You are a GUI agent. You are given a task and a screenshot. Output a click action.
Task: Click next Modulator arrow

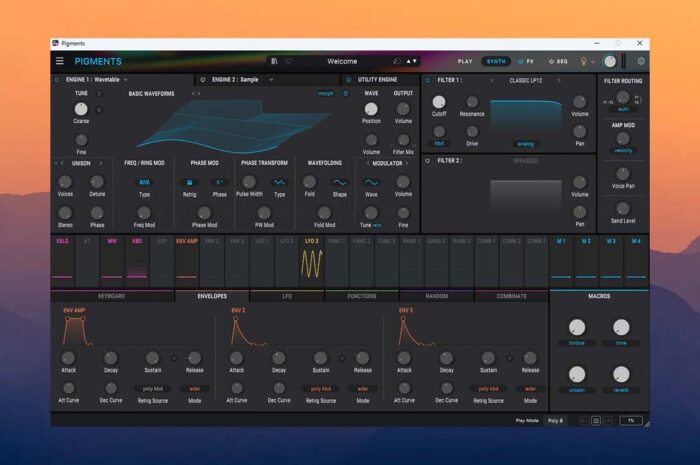click(407, 163)
